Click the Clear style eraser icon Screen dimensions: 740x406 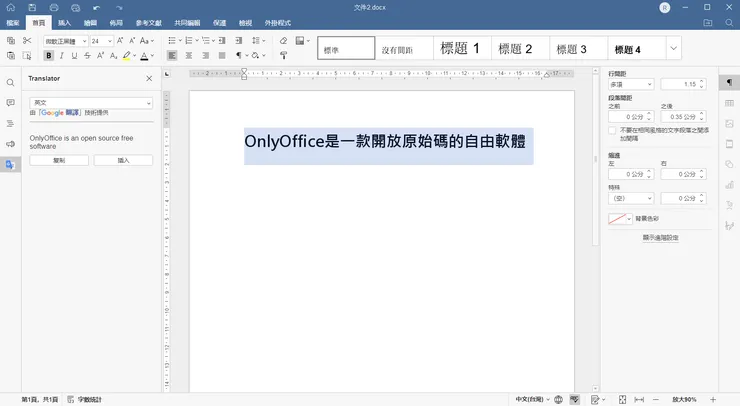(x=283, y=41)
